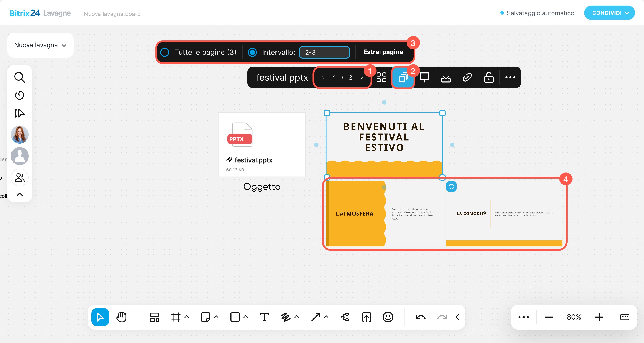Open presentation mode screen icon
Viewport: 644px width, 343px height.
(424, 77)
